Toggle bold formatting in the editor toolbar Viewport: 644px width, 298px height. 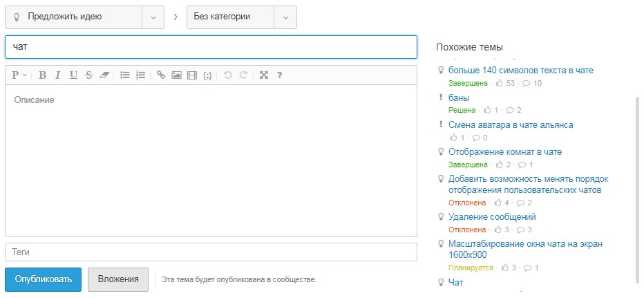(42, 75)
